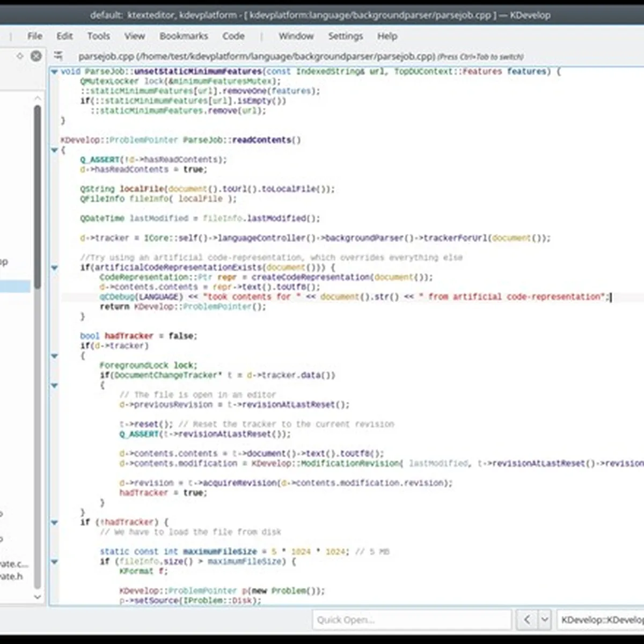Fold the block after if(d->tracker)

tap(54, 356)
